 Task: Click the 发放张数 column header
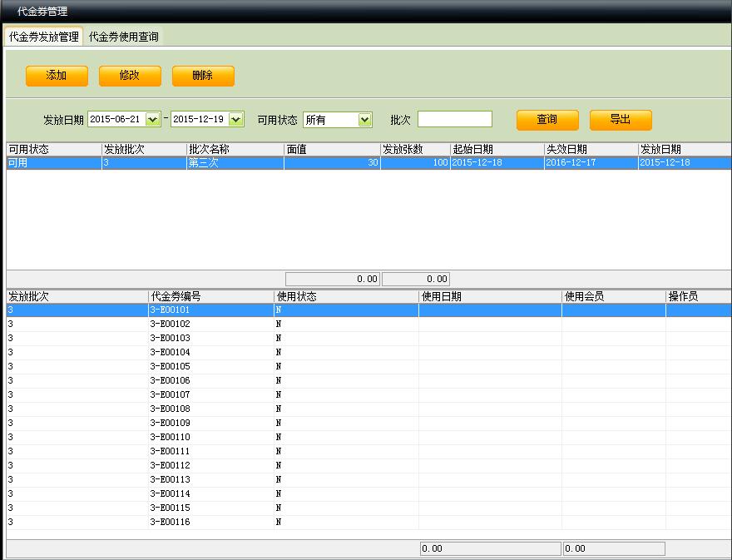[415, 150]
